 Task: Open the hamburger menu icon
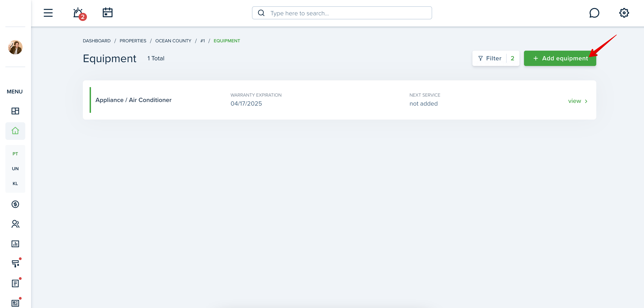(48, 13)
